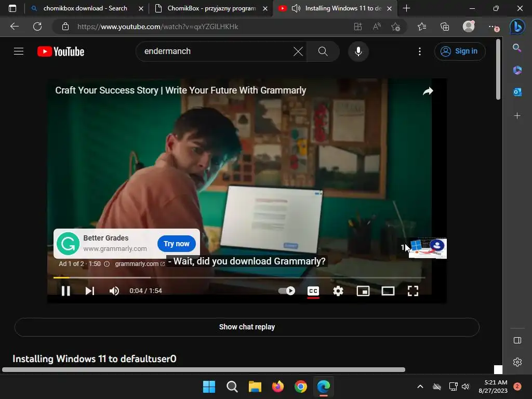The width and height of the screenshot is (532, 399).
Task: Enter fullscreen mode
Action: (413, 291)
